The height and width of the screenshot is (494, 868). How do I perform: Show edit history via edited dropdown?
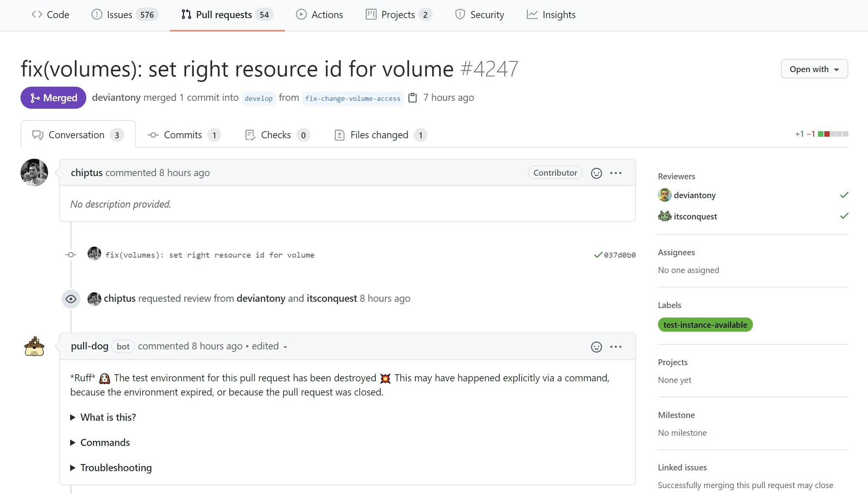tap(270, 346)
